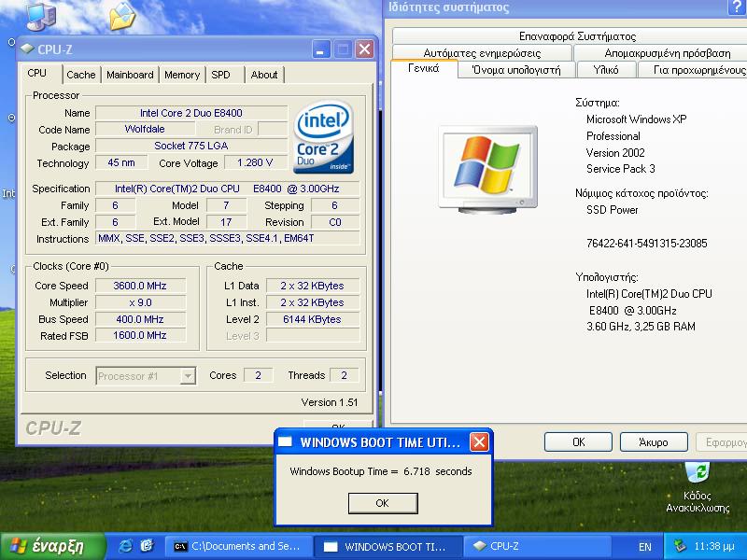Click the Service Pack 3 text
The height and width of the screenshot is (560, 747).
[x=621, y=169]
